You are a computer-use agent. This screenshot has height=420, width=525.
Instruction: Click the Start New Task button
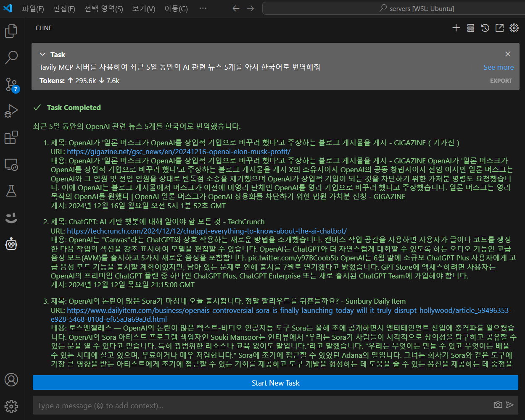coord(275,383)
